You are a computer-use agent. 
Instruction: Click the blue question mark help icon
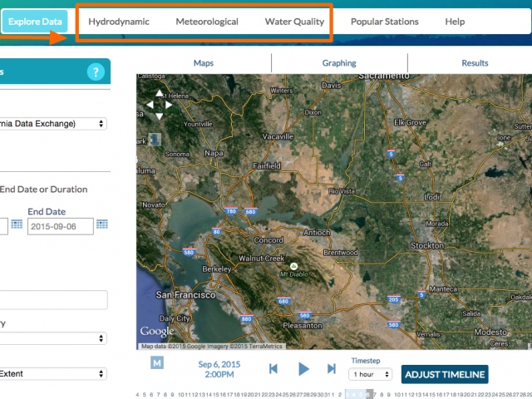tap(96, 71)
